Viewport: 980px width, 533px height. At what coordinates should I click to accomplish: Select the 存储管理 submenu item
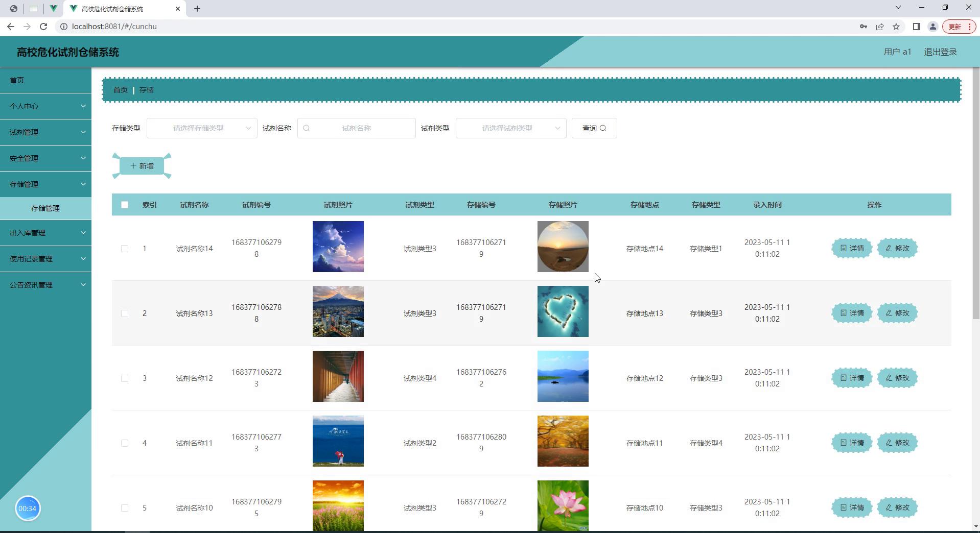[45, 208]
